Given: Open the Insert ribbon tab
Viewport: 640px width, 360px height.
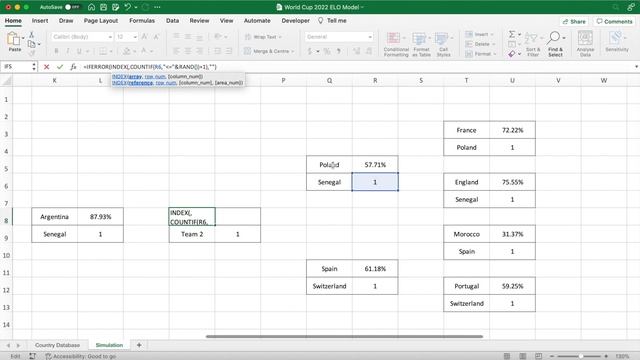Looking at the screenshot, I should pos(40,20).
